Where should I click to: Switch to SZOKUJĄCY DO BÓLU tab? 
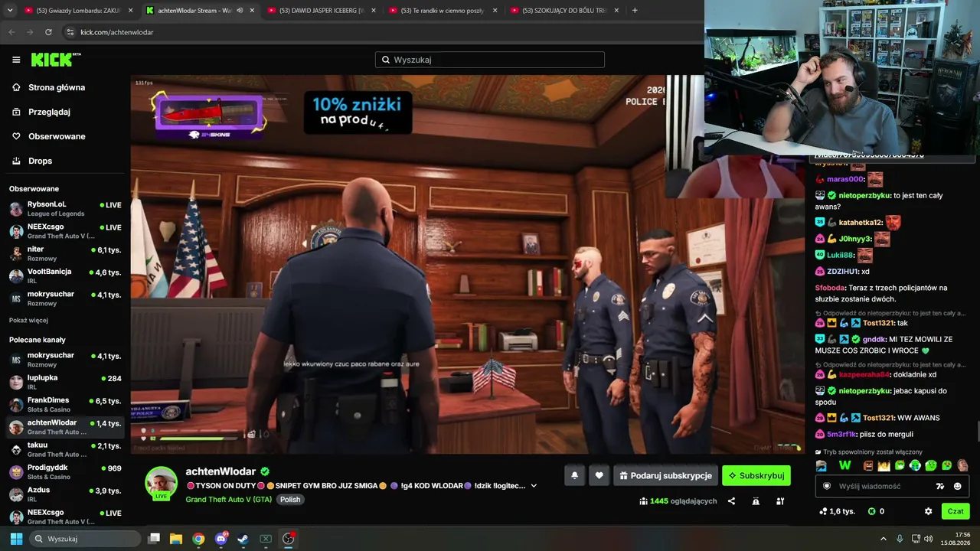point(564,11)
